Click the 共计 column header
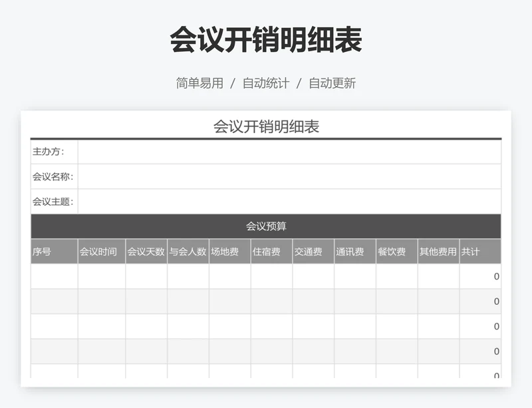The height and width of the screenshot is (408, 532). coord(480,252)
